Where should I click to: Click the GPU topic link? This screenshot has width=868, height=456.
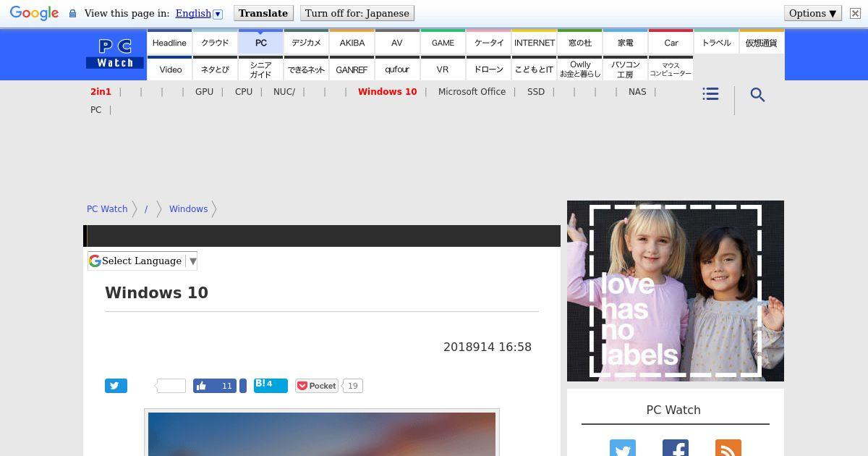click(x=204, y=92)
